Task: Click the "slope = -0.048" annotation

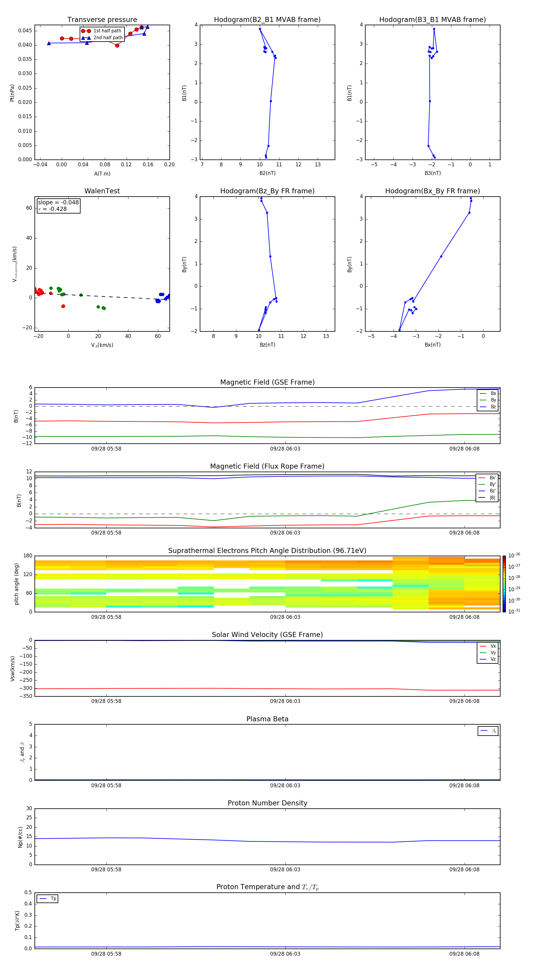Action: click(x=58, y=203)
